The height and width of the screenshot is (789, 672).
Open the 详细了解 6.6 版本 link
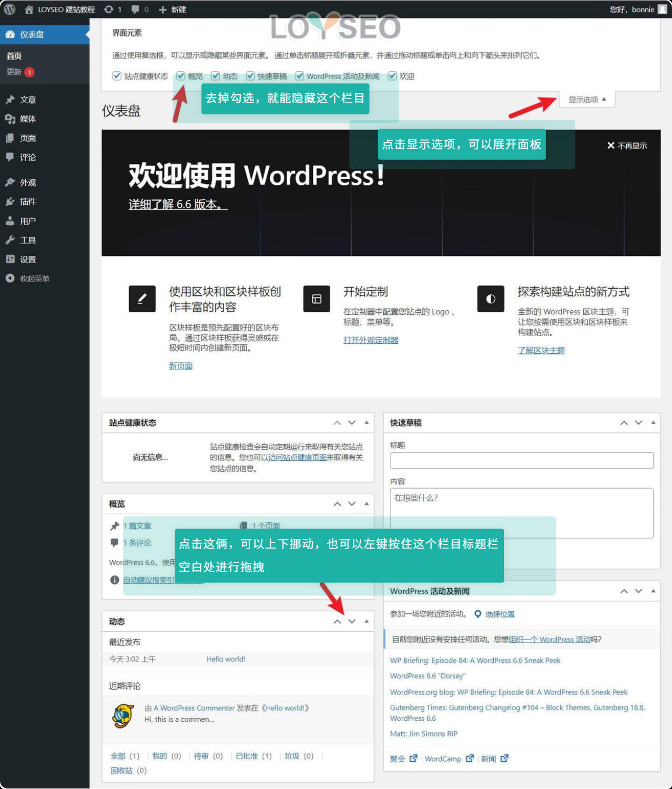[x=178, y=204]
